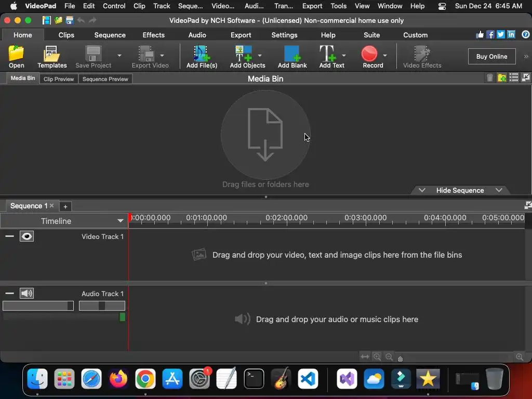Adjust the Audio Track 1 volume slider

point(38,305)
